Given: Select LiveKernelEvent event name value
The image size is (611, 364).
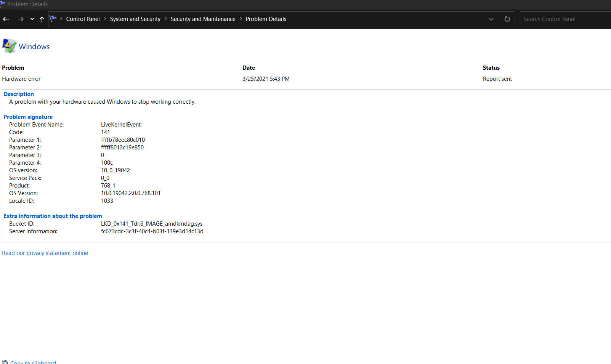Looking at the screenshot, I should pyautogui.click(x=121, y=125).
